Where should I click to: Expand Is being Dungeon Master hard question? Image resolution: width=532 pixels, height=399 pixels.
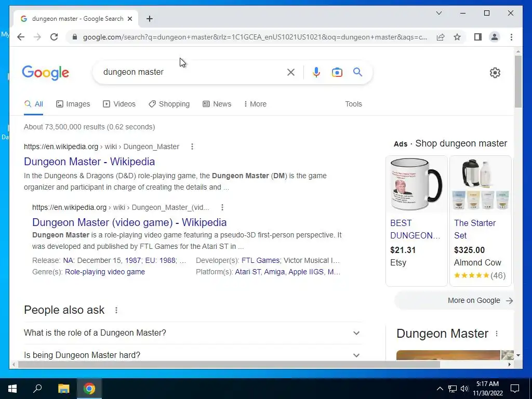click(x=193, y=355)
